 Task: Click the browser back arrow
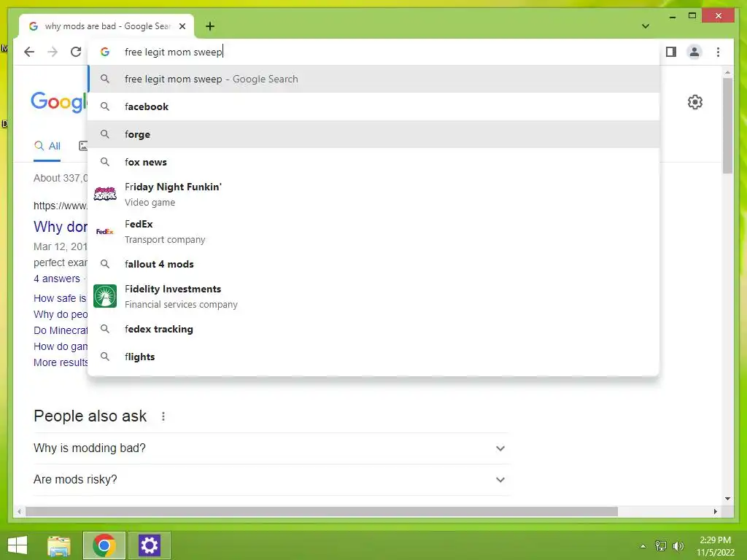[x=29, y=52]
